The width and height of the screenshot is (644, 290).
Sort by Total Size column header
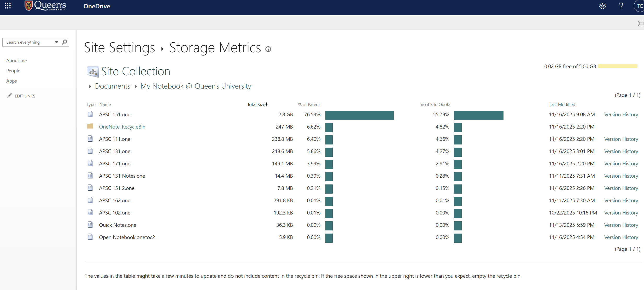click(257, 105)
